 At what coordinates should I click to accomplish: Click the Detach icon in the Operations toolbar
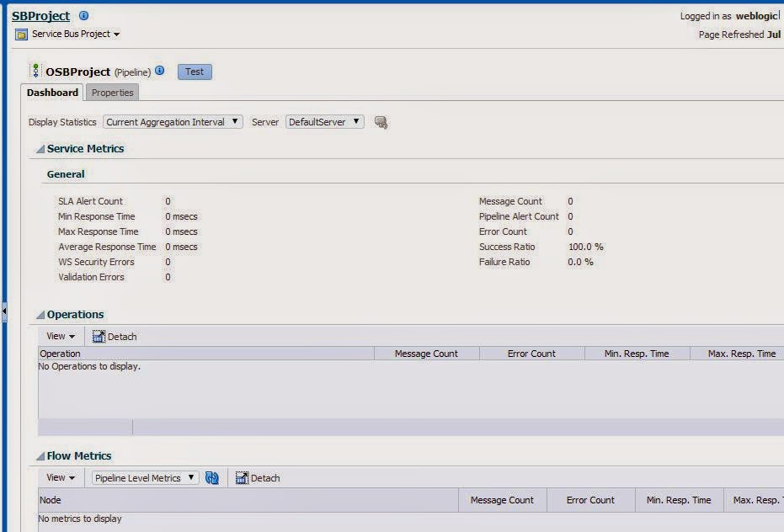click(x=100, y=336)
